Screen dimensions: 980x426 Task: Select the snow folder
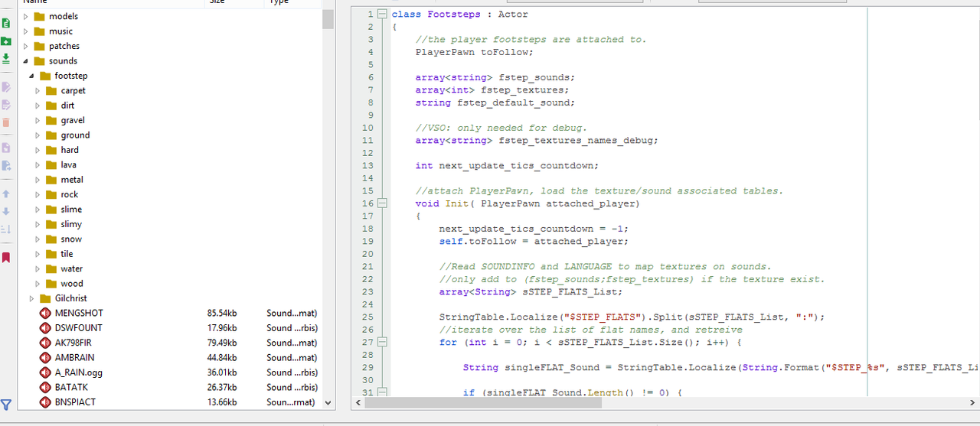click(x=71, y=239)
